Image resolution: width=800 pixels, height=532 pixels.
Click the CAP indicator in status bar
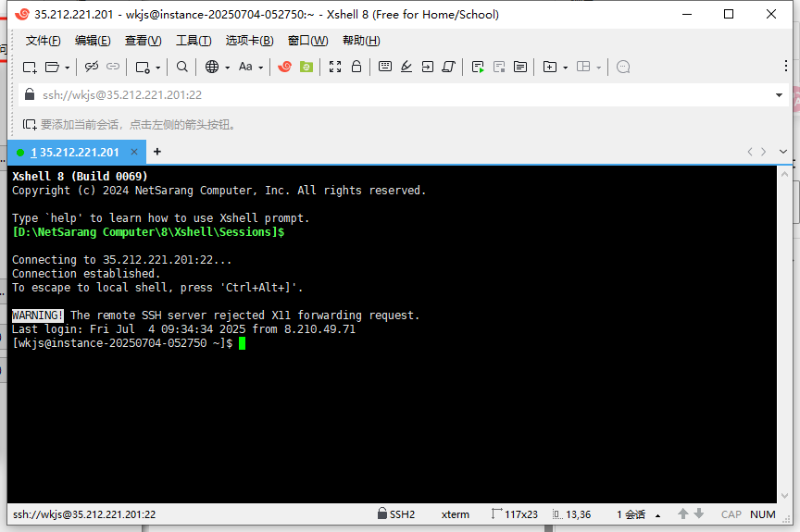tap(731, 514)
